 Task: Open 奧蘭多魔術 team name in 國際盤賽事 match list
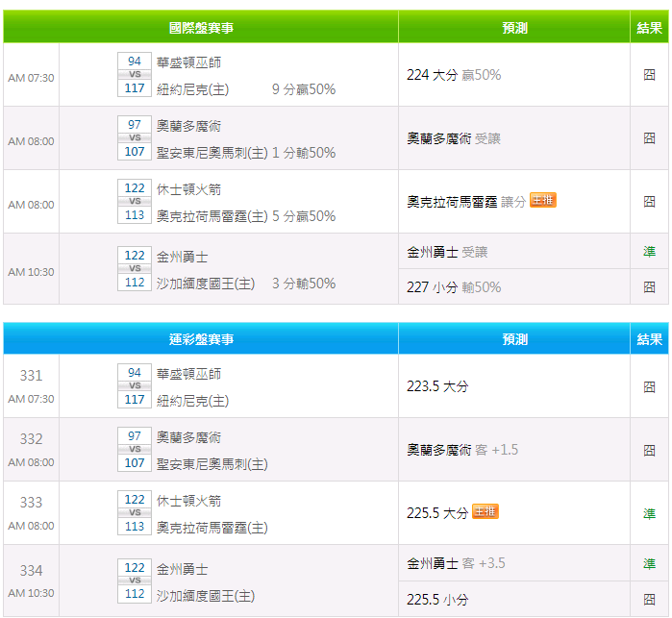click(188, 126)
